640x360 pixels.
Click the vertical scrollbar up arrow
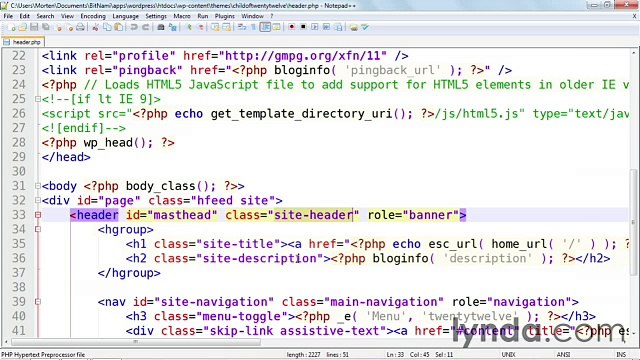coord(633,52)
